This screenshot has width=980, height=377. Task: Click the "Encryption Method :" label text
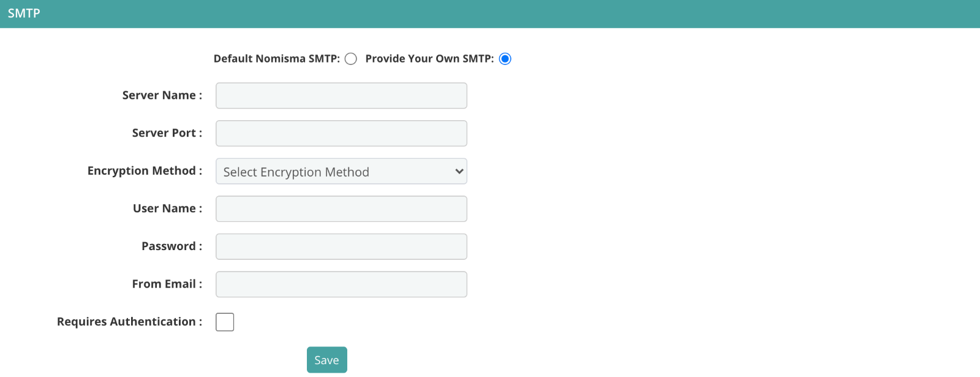click(145, 170)
